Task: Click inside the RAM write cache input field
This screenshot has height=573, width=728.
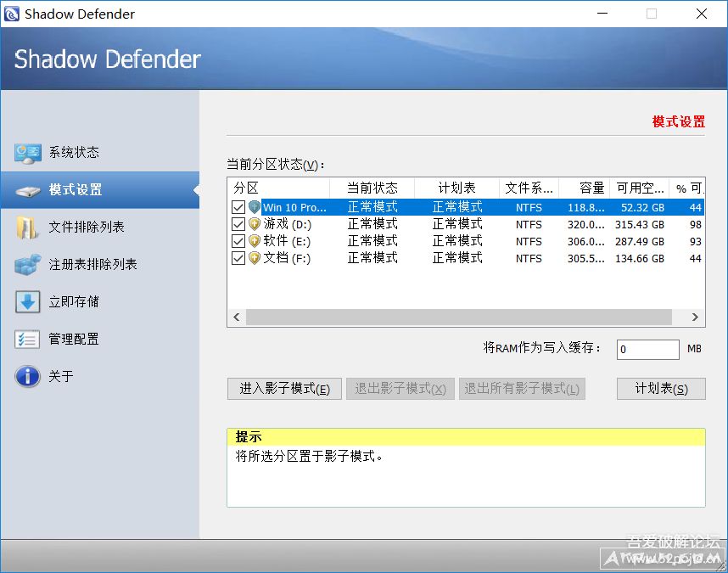Action: [647, 349]
